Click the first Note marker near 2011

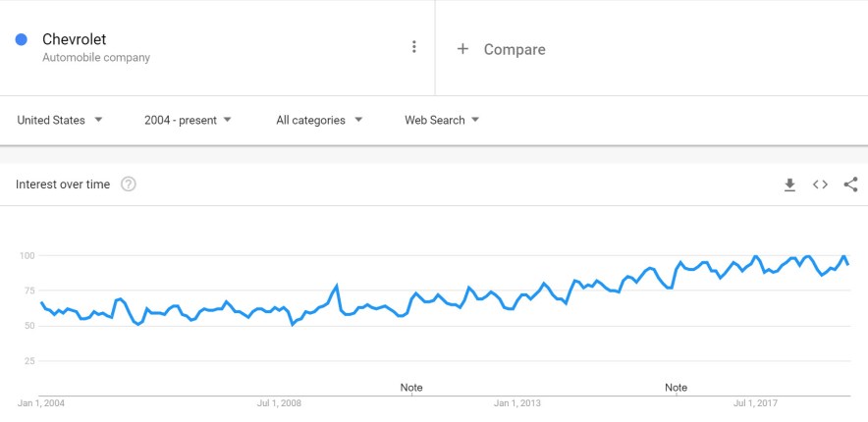(x=411, y=387)
